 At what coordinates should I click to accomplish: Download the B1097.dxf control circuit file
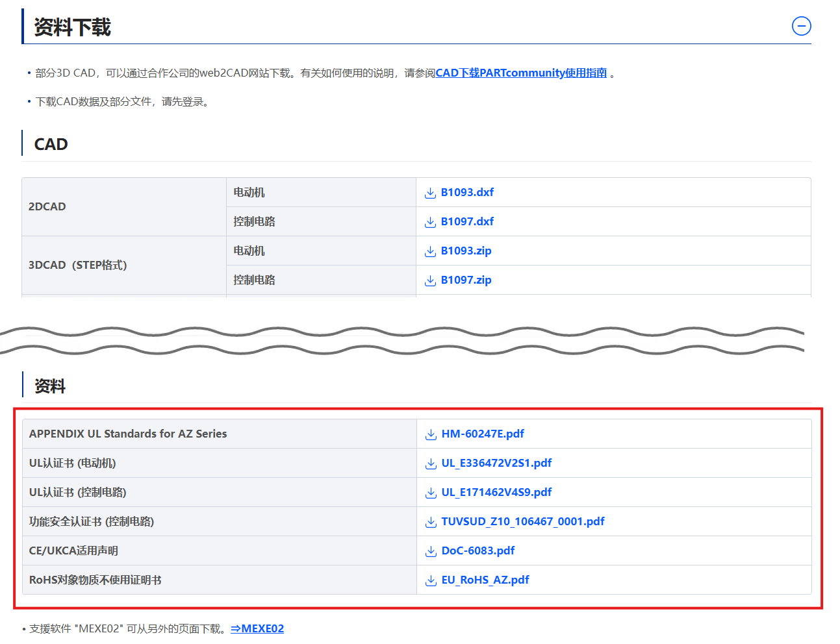click(x=467, y=221)
